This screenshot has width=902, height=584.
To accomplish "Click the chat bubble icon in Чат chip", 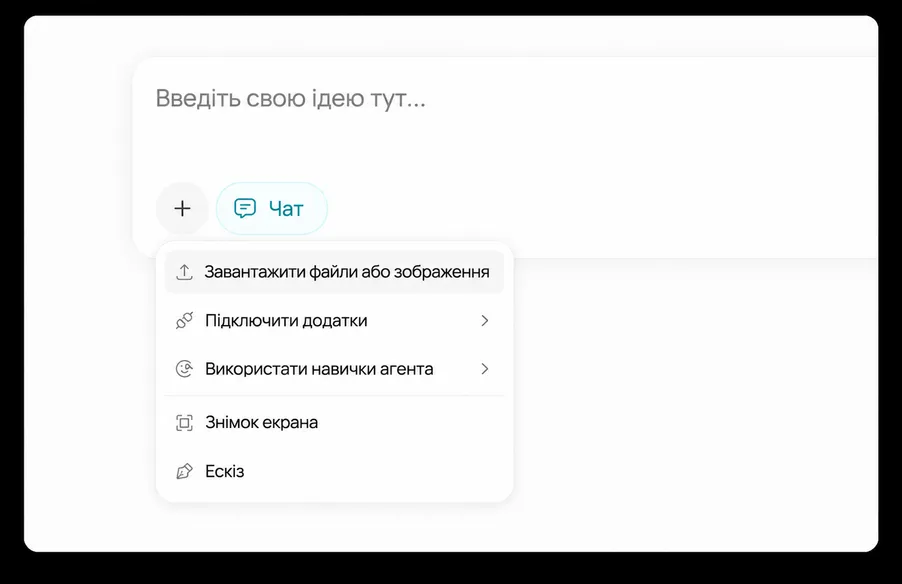I will 244,208.
